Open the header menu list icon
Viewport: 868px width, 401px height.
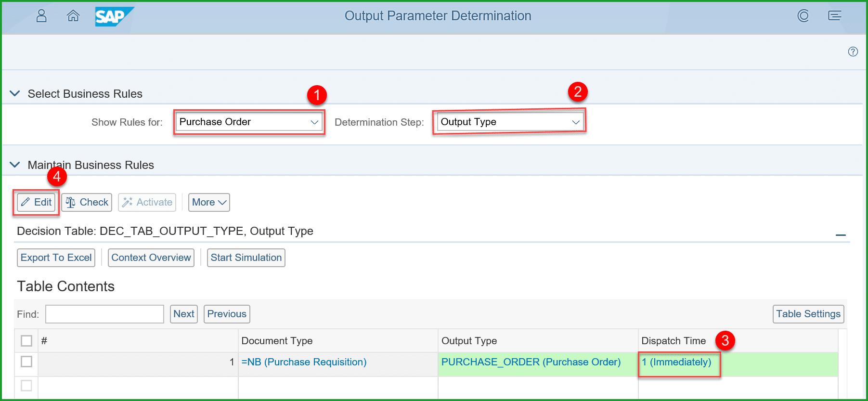point(835,16)
